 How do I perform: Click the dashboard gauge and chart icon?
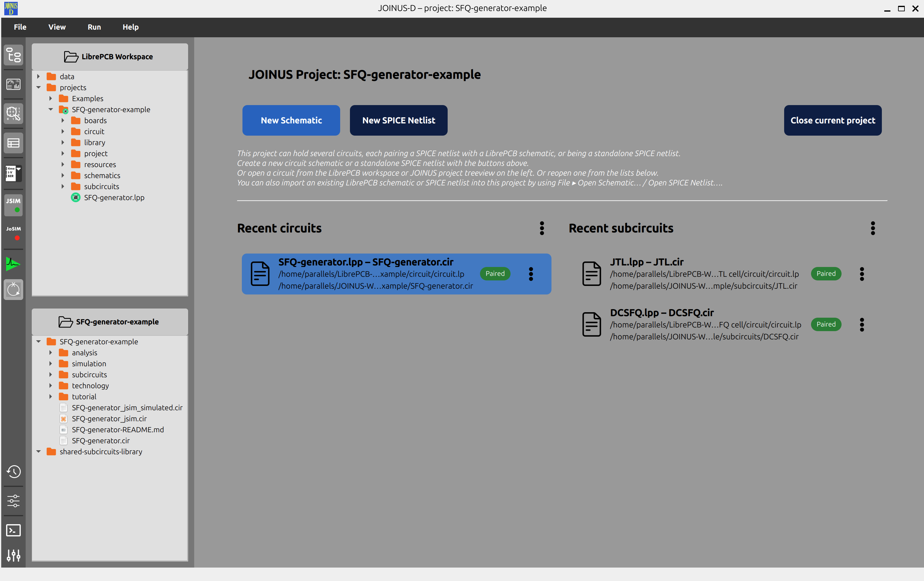(13, 84)
